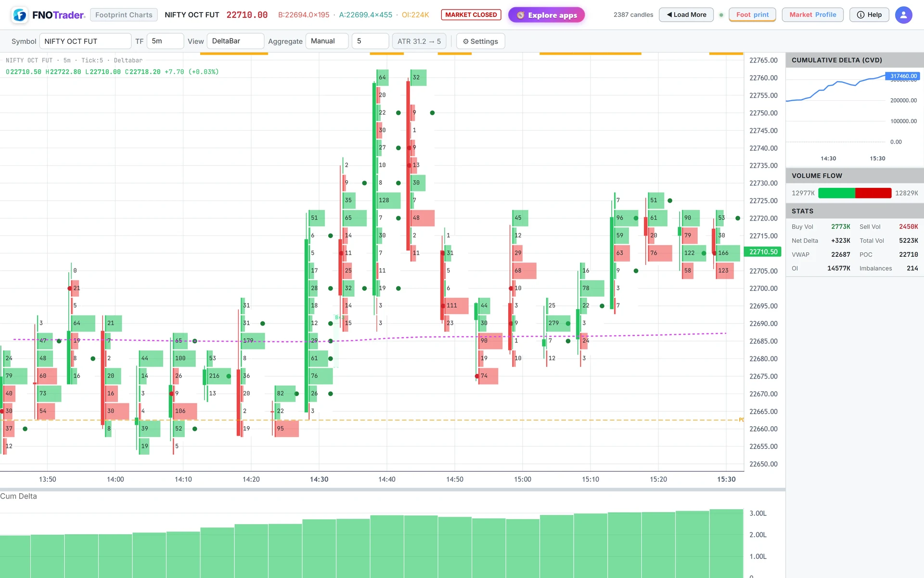Click the green buy volume flow bar
This screenshot has width=924, height=578.
(836, 193)
